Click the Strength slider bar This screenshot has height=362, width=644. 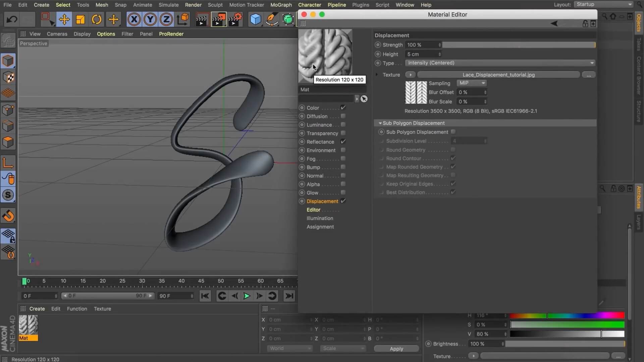(519, 45)
